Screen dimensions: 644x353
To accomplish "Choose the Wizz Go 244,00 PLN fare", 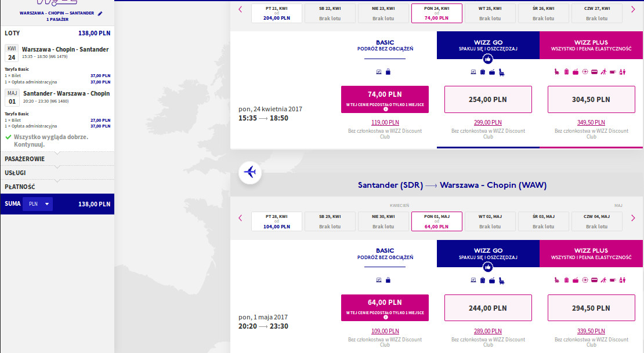I will 488,308.
